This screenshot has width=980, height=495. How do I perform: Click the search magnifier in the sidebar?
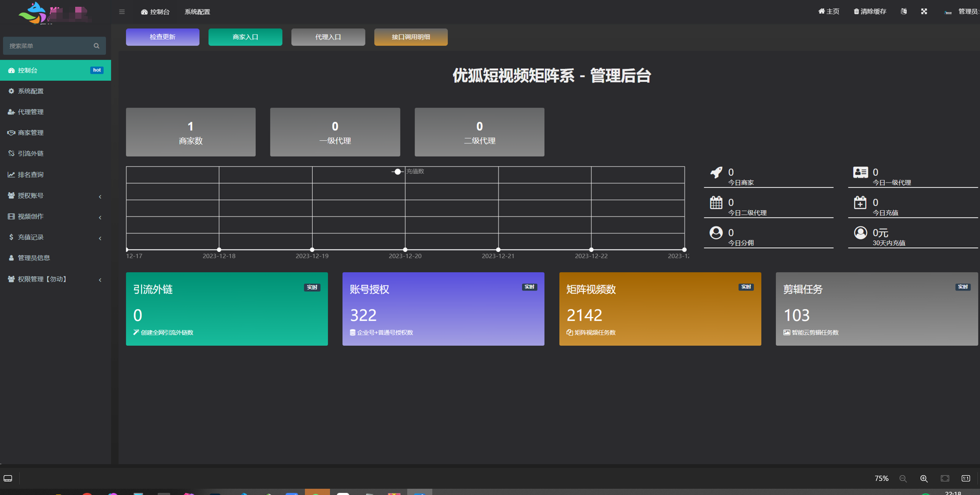point(97,46)
